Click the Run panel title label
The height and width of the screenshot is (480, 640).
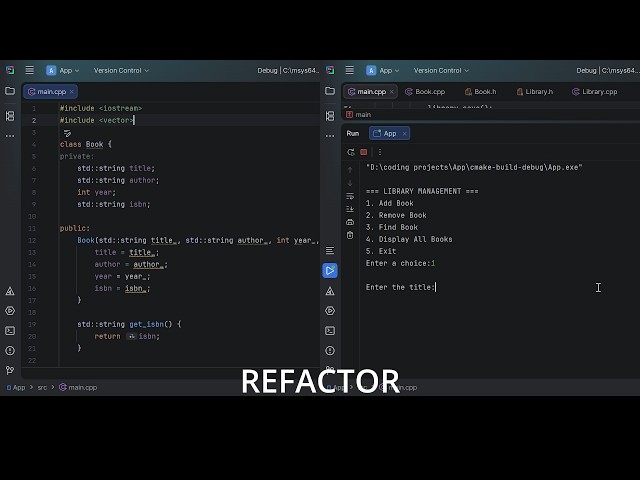tap(353, 133)
